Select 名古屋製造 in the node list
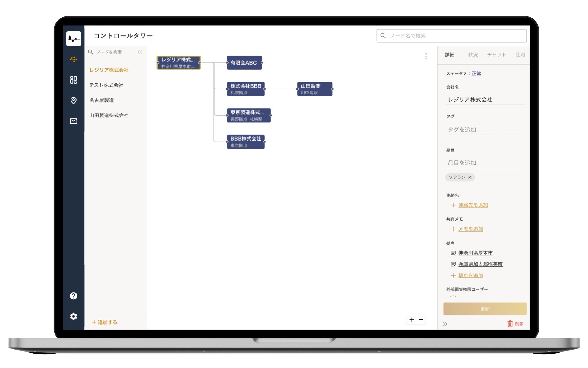588x368 pixels. tap(102, 100)
